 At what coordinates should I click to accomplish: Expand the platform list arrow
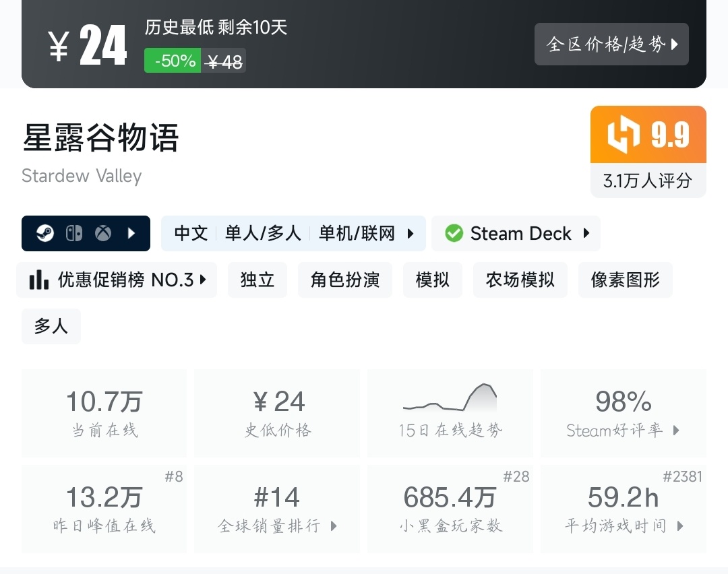[131, 233]
